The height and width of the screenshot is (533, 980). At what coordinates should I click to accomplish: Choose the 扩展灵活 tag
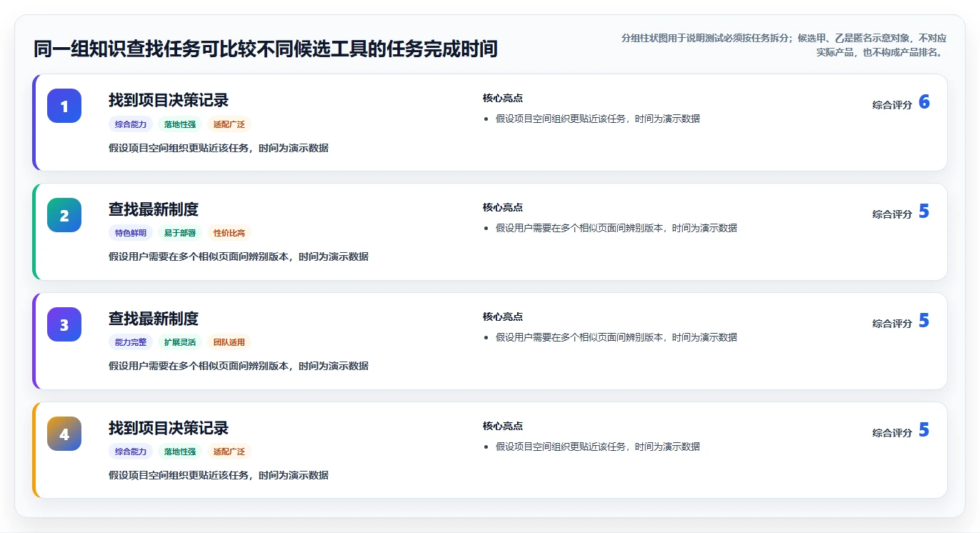click(180, 342)
